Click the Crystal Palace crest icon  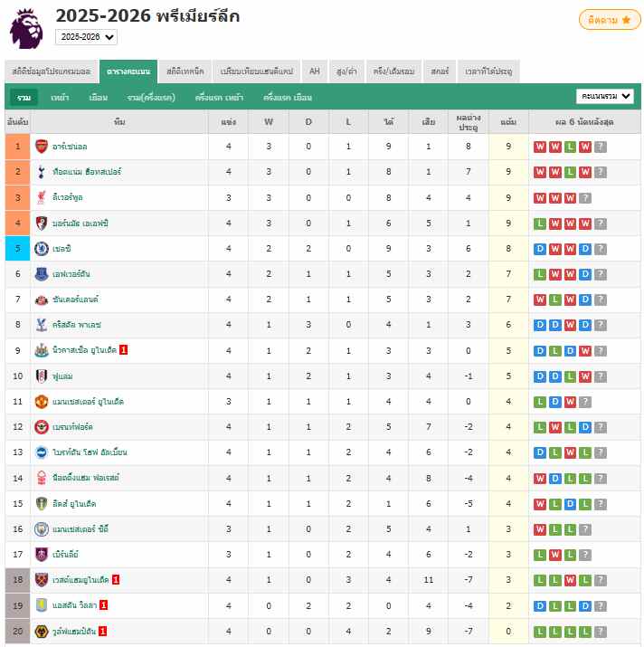42,325
